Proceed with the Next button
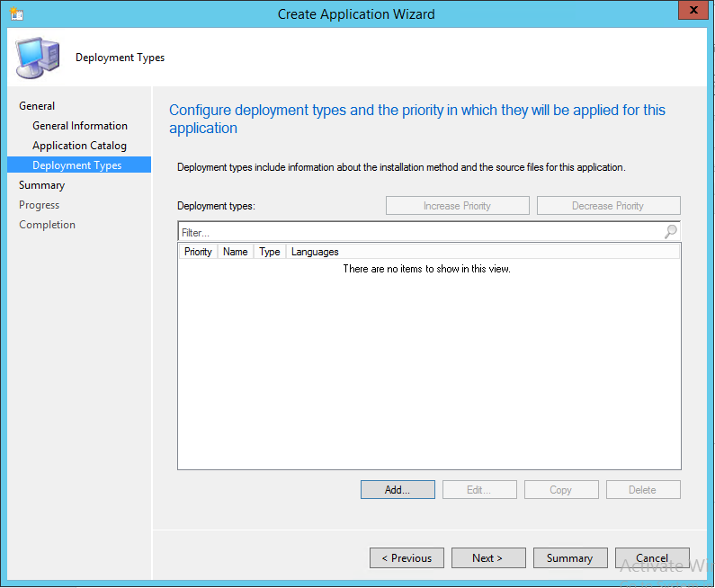The width and height of the screenshot is (715, 588). [487, 558]
